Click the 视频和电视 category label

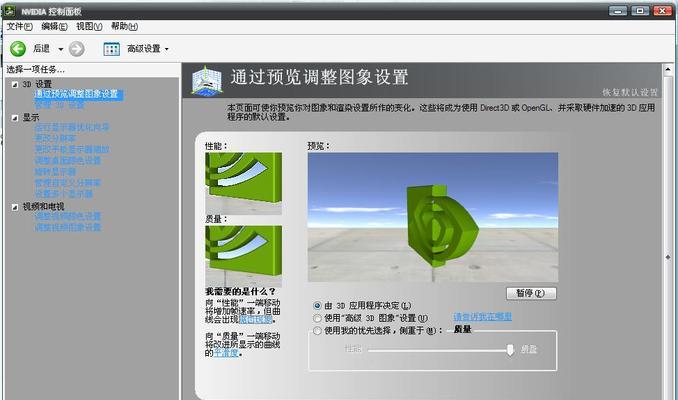tap(43, 207)
